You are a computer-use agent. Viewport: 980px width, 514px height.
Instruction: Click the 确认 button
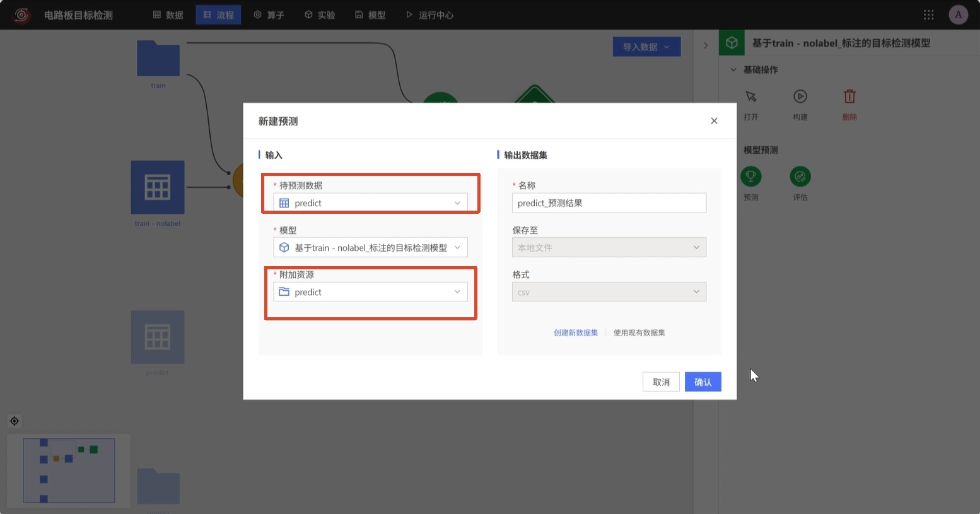703,382
